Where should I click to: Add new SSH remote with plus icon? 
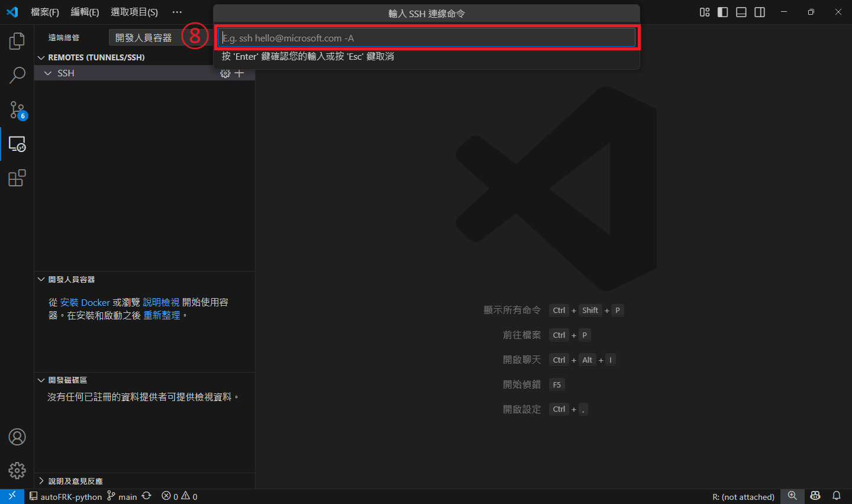(239, 73)
